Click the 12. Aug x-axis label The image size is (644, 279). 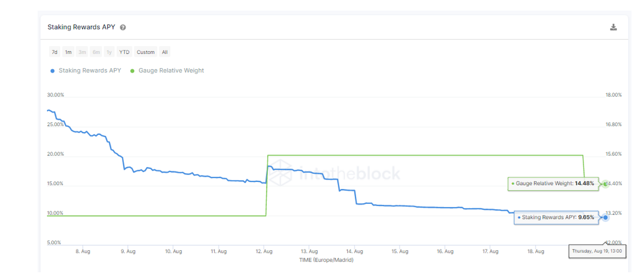[x=264, y=252]
